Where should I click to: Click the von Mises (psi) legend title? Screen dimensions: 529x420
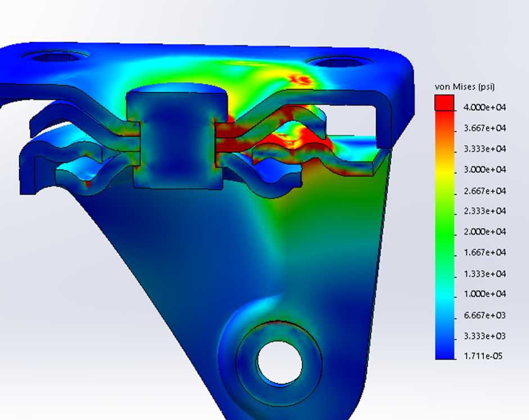click(x=464, y=87)
